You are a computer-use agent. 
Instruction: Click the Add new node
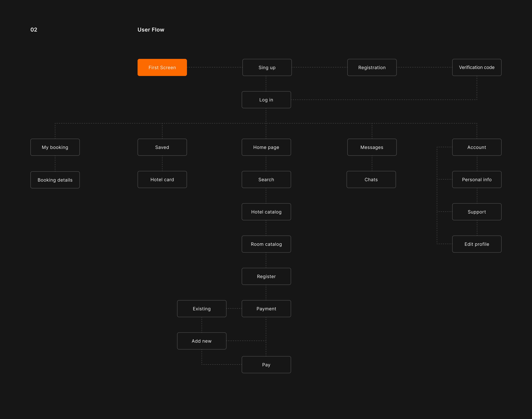click(x=201, y=341)
